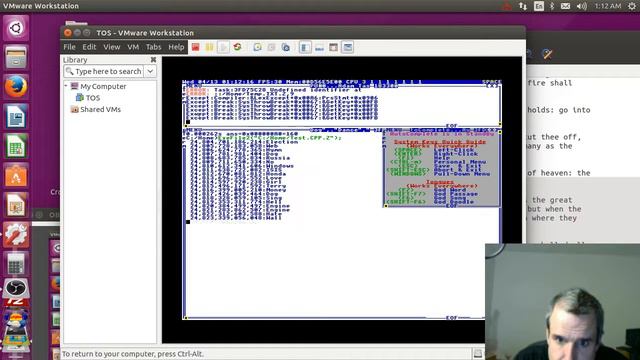
Task: Click the revert to snapshot toolbar icon
Action: [271, 47]
